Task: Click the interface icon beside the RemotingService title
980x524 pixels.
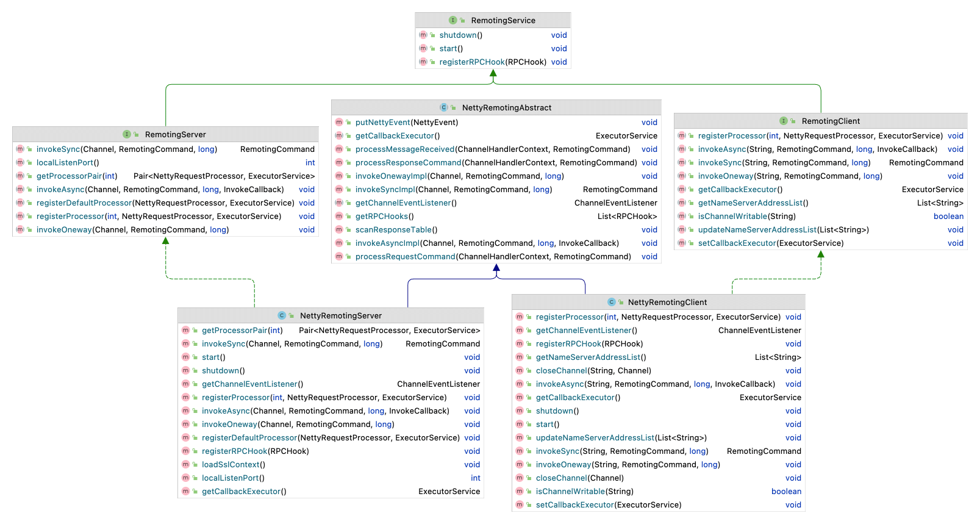Action: pos(452,20)
